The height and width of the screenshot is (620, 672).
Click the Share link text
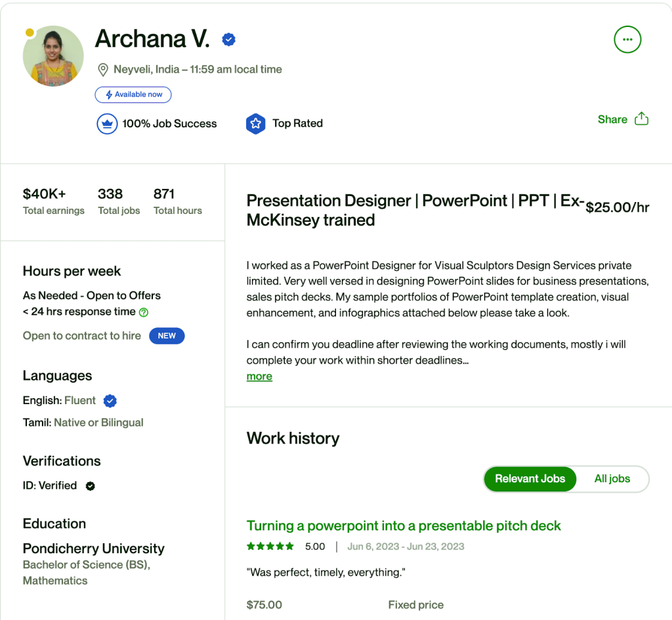coord(612,119)
